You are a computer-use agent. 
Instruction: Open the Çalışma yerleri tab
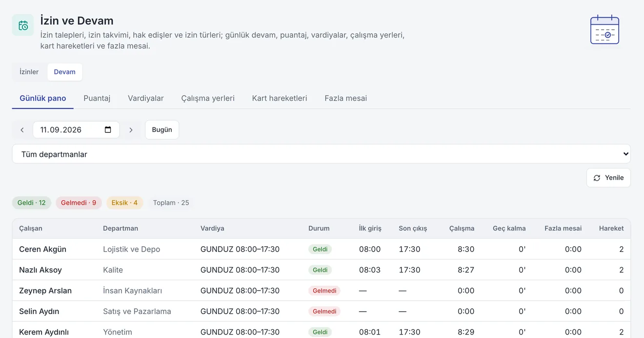[x=208, y=98]
